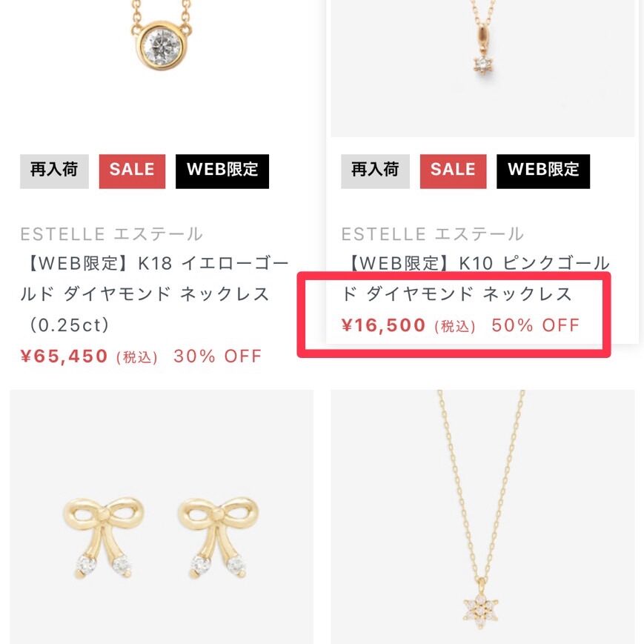Select the ¥65,450 price text
This screenshot has height=644, width=644.
coord(64,356)
